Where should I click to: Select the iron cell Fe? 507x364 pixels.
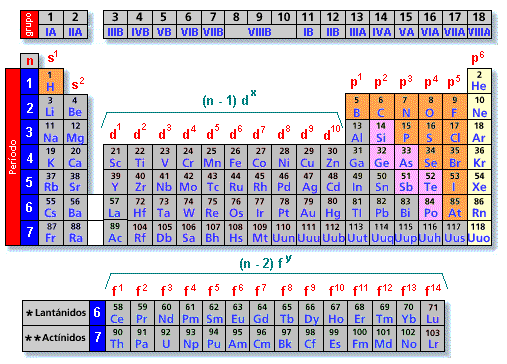click(236, 157)
